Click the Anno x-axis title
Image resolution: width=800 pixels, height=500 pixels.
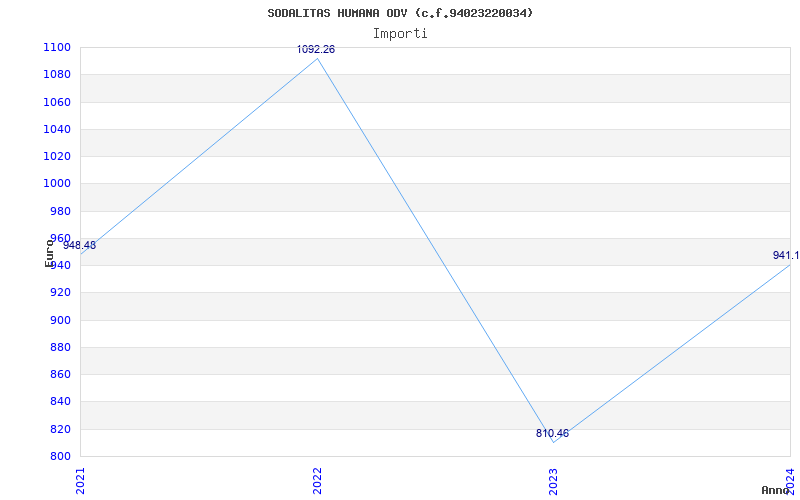pos(775,490)
